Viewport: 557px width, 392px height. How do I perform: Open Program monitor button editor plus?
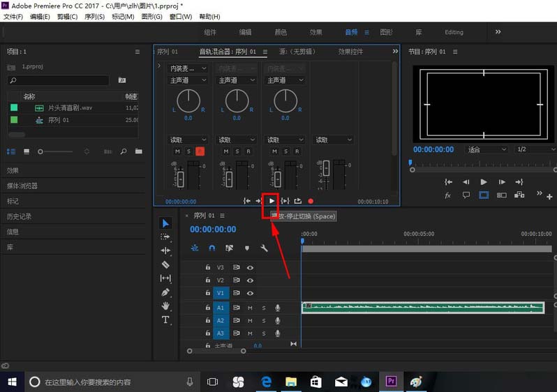(549, 197)
